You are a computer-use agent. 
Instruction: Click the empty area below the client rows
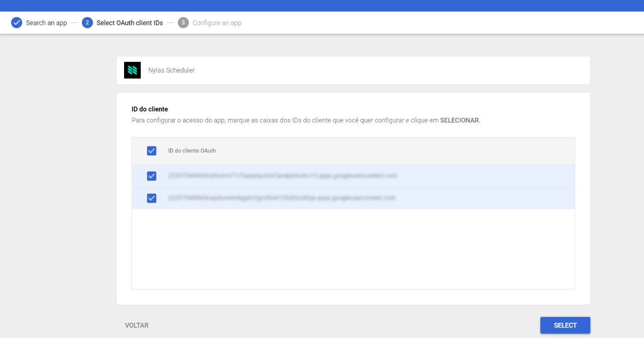353,249
